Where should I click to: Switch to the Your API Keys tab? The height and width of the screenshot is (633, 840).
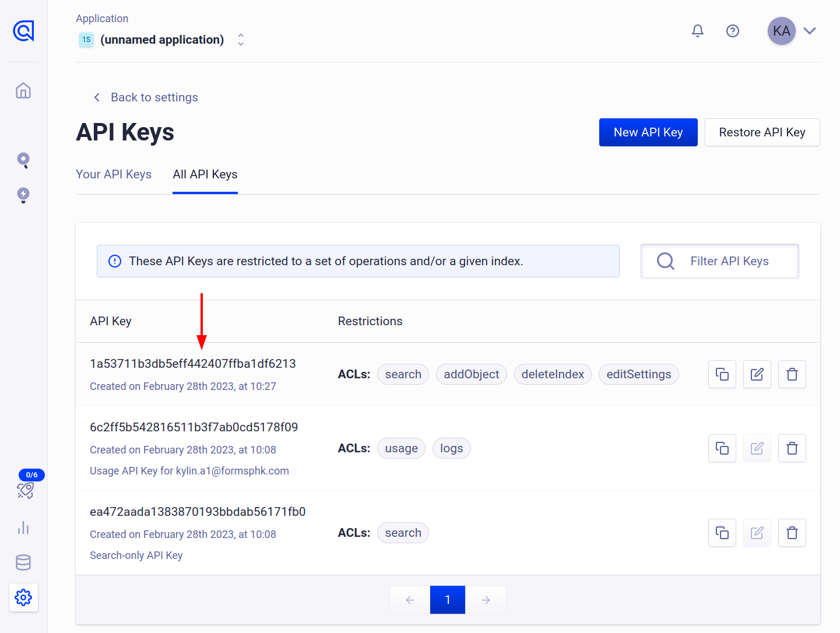[114, 174]
